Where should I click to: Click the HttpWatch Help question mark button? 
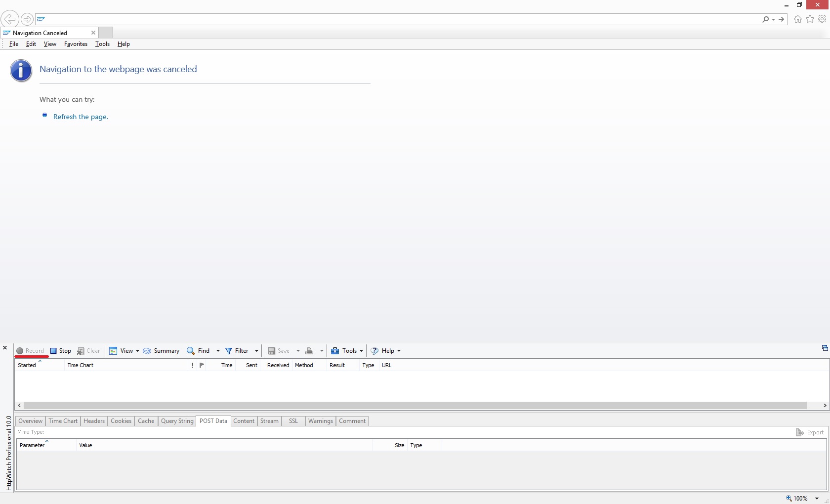tap(385, 351)
